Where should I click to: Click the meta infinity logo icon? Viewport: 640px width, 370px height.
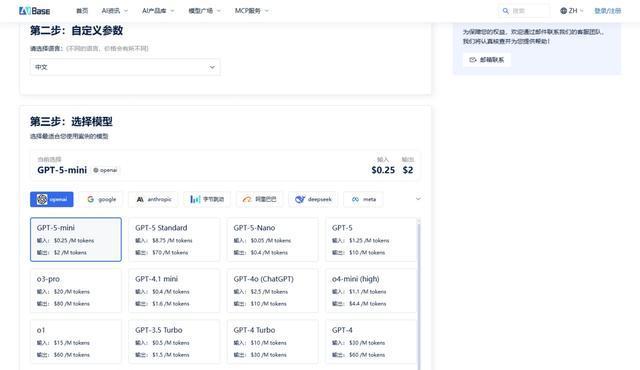[x=356, y=199]
